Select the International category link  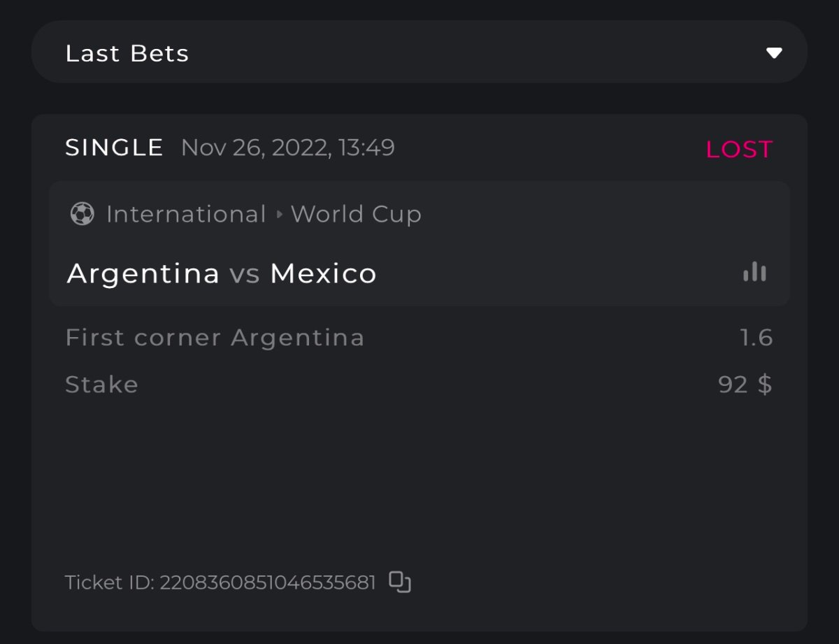[x=186, y=214]
